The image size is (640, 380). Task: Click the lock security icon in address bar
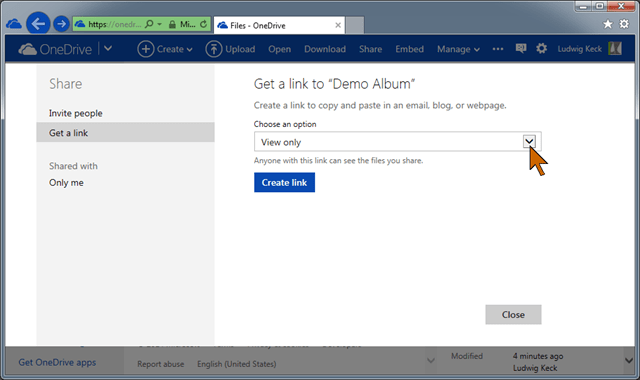point(172,24)
